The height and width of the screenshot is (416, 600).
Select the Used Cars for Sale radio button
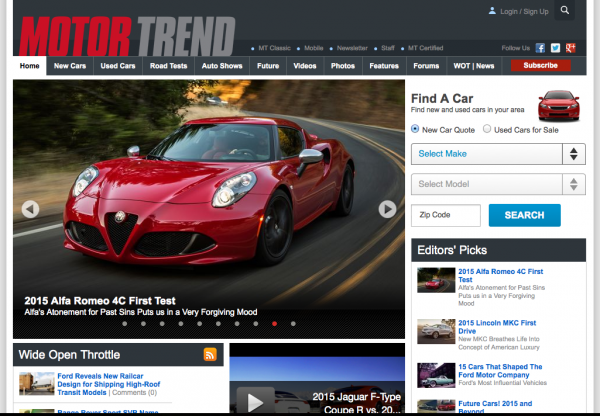pyautogui.click(x=487, y=129)
